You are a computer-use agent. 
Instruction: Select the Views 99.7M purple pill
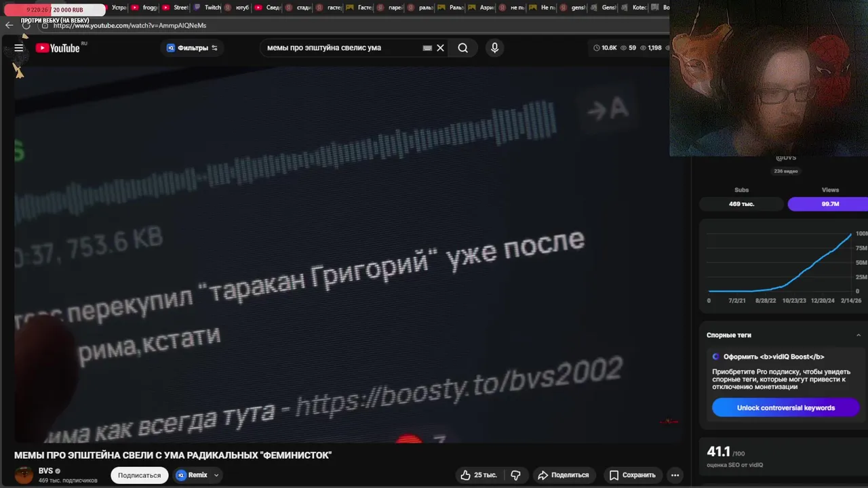[829, 204]
